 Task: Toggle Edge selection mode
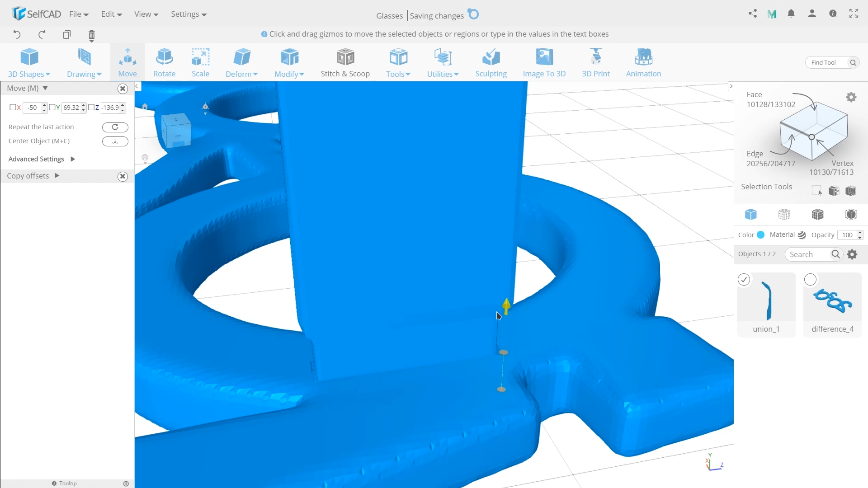(771, 159)
